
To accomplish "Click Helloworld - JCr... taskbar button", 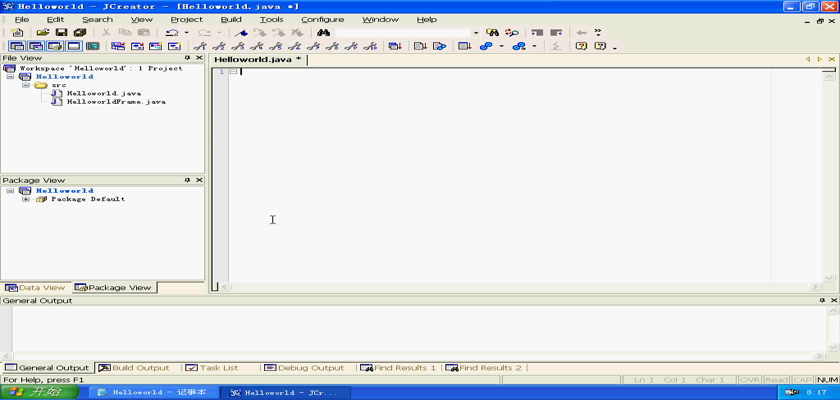I will click(286, 393).
